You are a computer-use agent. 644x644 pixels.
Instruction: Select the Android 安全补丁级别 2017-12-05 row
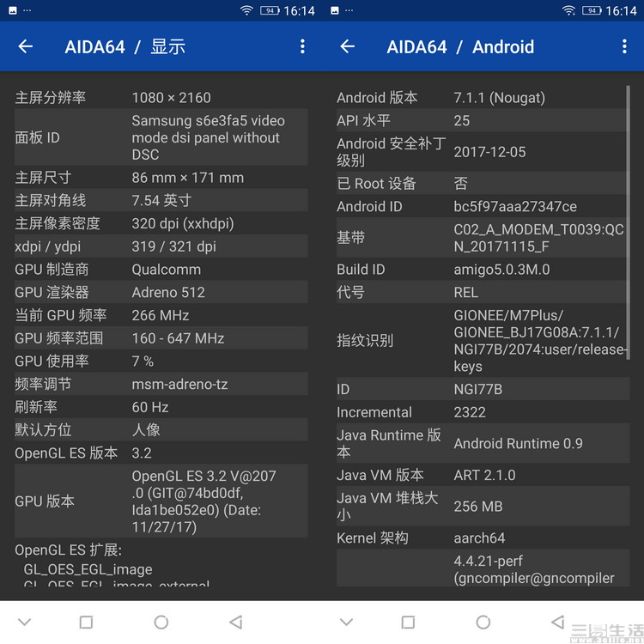coord(483,151)
